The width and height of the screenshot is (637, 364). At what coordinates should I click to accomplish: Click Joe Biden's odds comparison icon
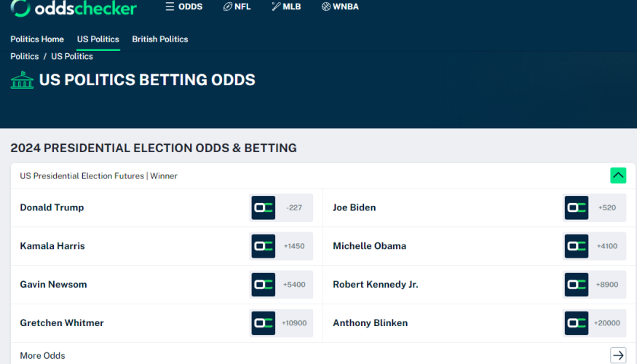(576, 207)
